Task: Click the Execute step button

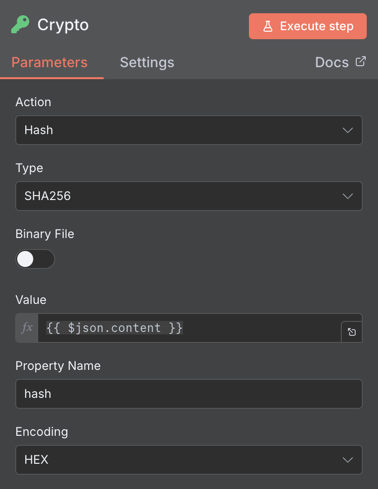Action: pyautogui.click(x=308, y=26)
